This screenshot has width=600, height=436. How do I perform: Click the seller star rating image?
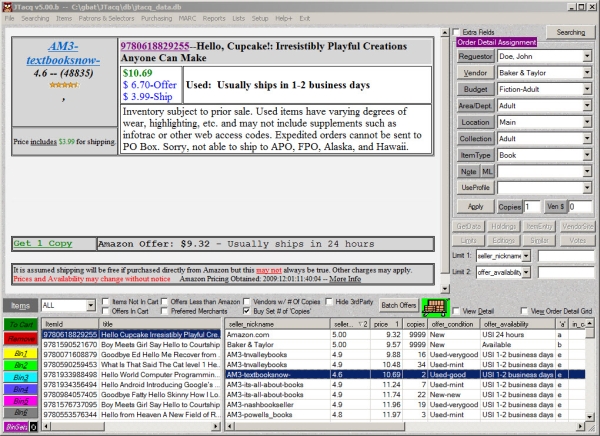64,85
